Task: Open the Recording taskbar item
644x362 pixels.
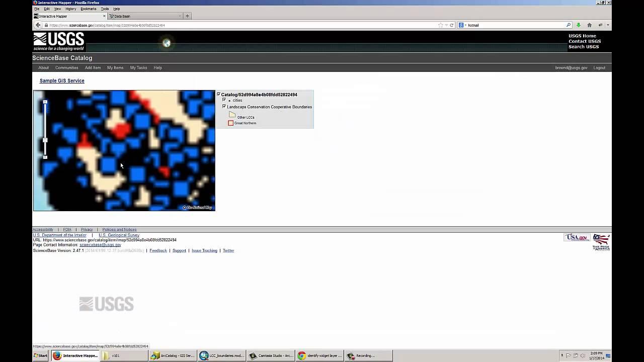Action: [x=368, y=355]
